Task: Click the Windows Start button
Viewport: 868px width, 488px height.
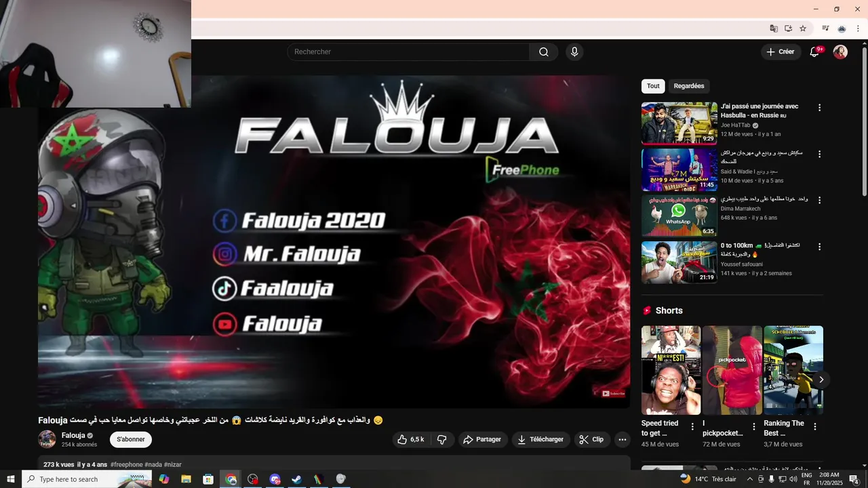Action: (11, 479)
